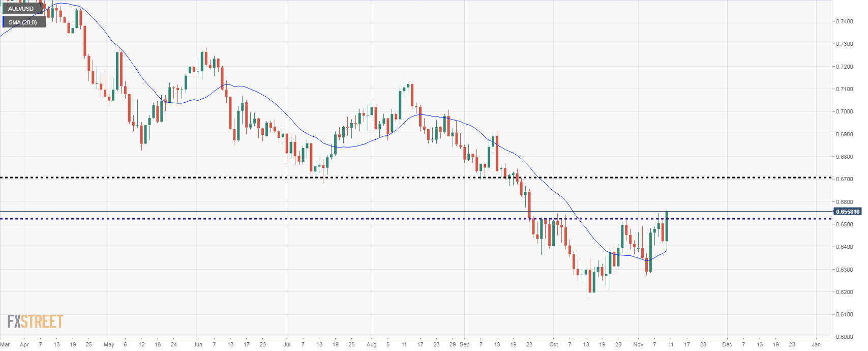The width and height of the screenshot is (868, 351).
Task: Click the Oct label on time axis
Action: (554, 344)
